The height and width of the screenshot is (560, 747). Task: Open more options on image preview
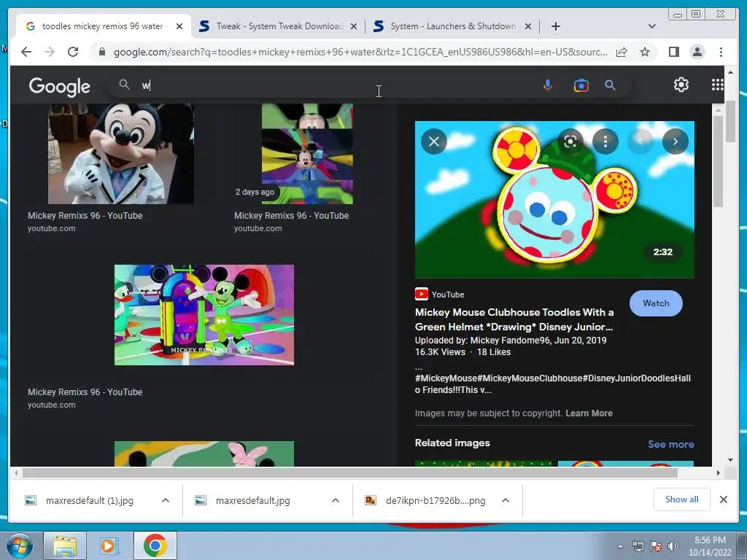click(x=605, y=141)
